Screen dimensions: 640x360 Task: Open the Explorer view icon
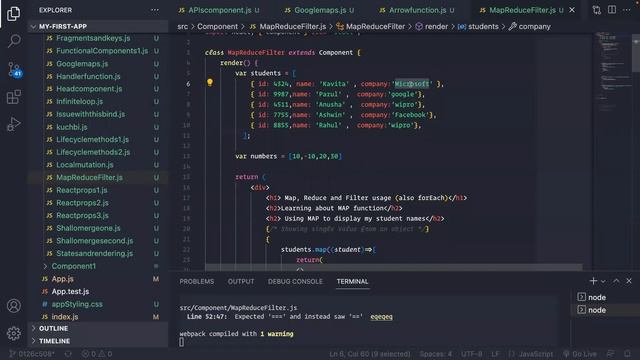[x=13, y=14]
